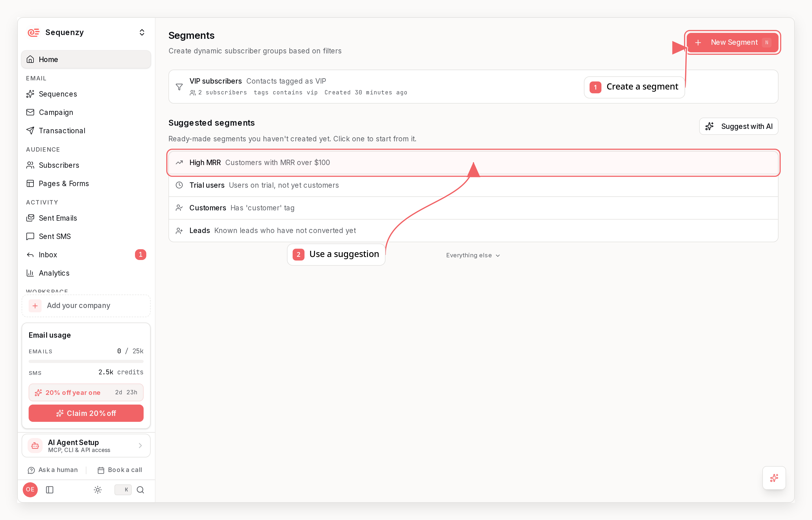Click the Sent Emails stacked mail icon
The height and width of the screenshot is (520, 812).
tap(31, 218)
